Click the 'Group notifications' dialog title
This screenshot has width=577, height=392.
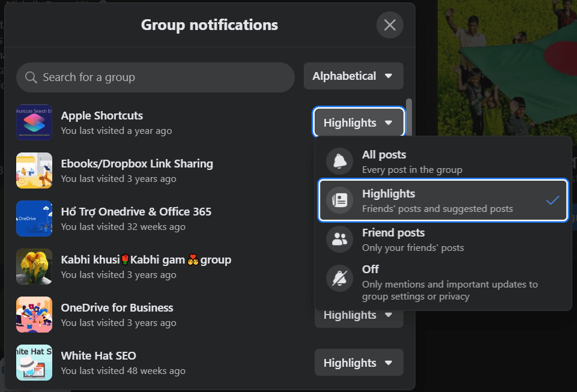pyautogui.click(x=210, y=25)
